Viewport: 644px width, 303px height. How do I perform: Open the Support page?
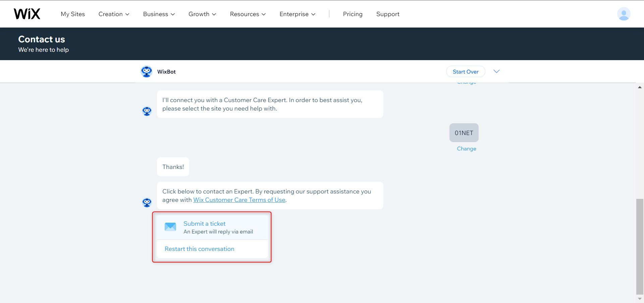coord(388,14)
